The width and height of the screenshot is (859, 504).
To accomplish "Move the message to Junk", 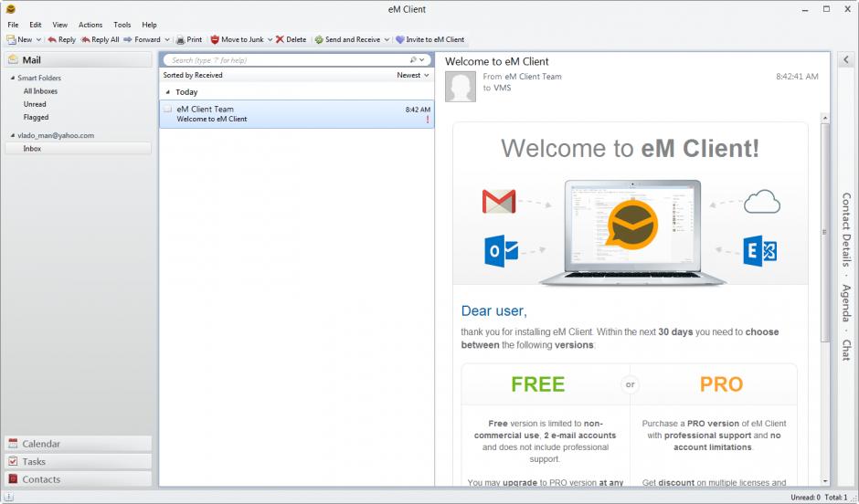I will (x=237, y=39).
